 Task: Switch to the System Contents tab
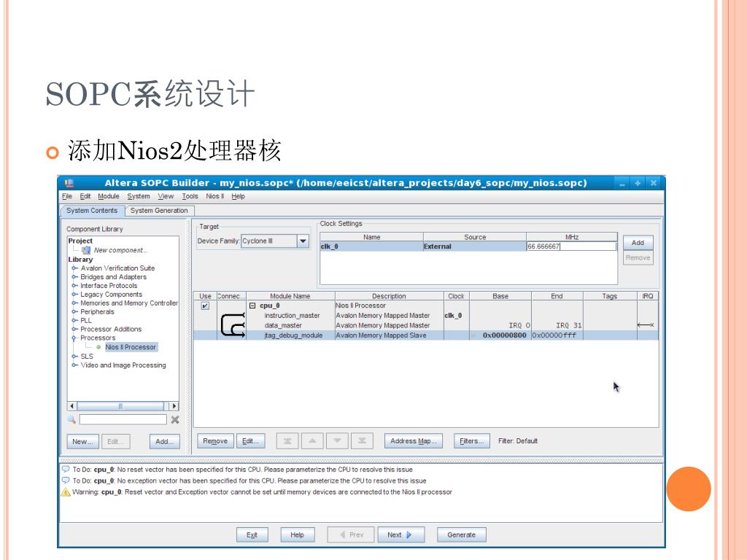point(92,211)
